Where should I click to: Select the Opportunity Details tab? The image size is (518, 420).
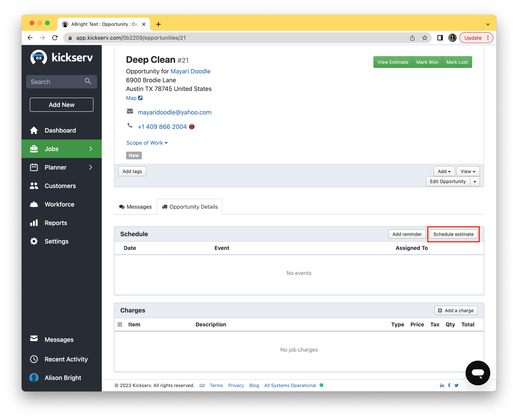190,207
